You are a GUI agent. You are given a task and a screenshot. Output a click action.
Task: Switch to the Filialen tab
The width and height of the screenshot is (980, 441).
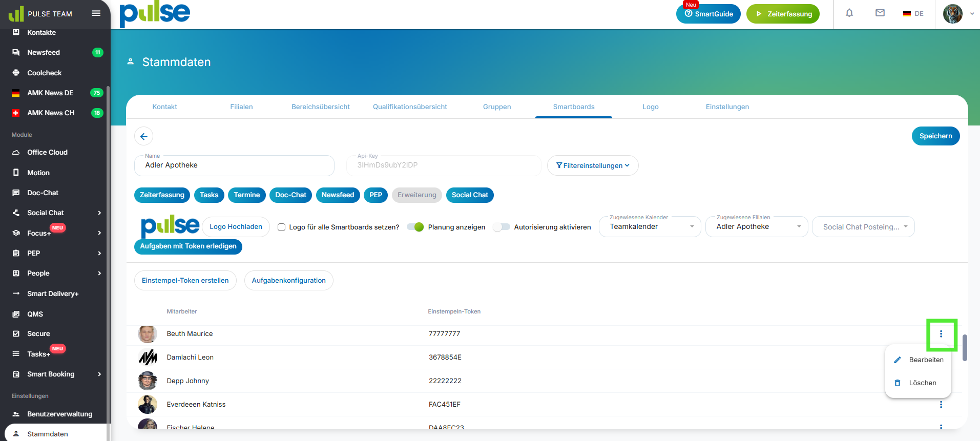[x=241, y=107]
